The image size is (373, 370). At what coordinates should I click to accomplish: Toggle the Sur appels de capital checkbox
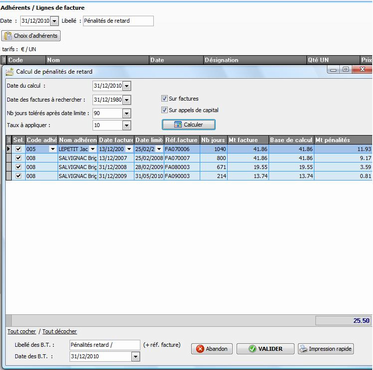coord(164,110)
